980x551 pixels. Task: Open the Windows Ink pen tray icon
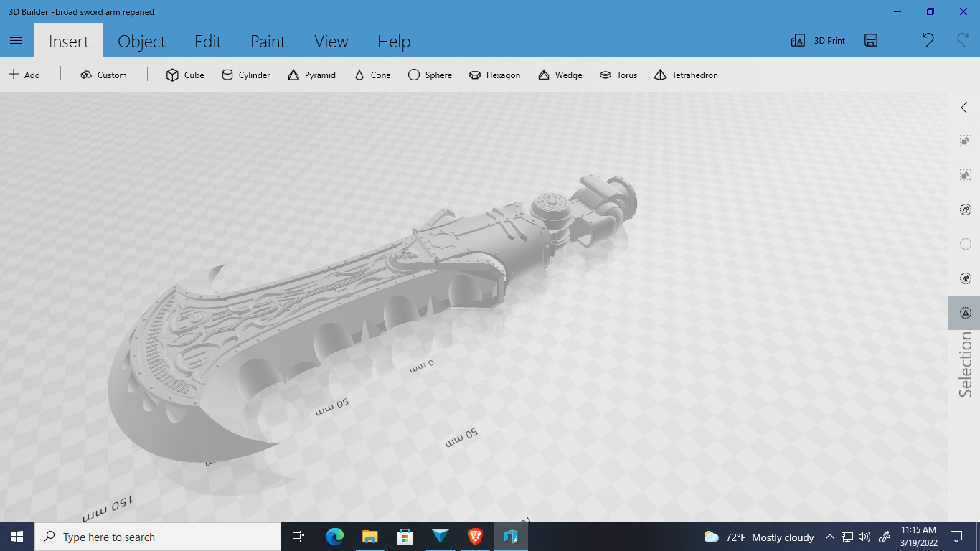tap(885, 537)
